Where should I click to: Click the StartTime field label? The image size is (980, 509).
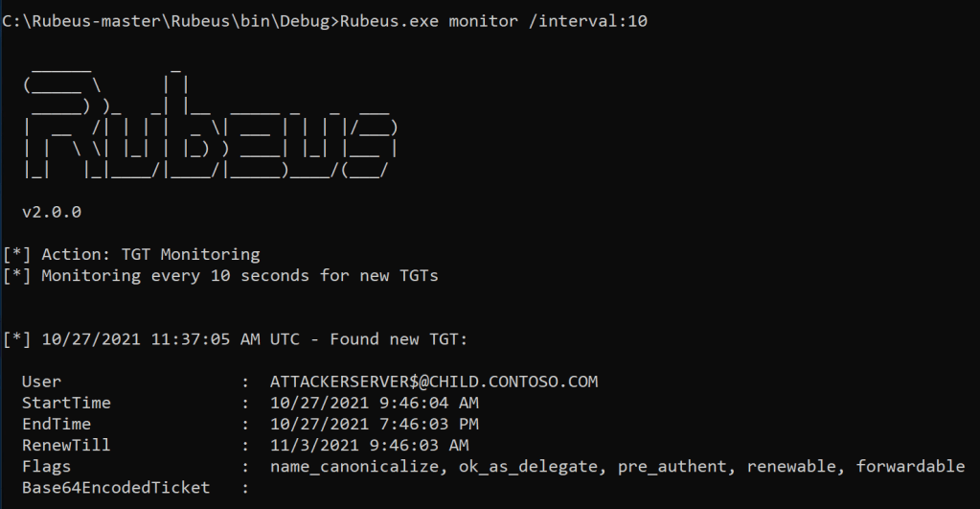click(x=66, y=403)
